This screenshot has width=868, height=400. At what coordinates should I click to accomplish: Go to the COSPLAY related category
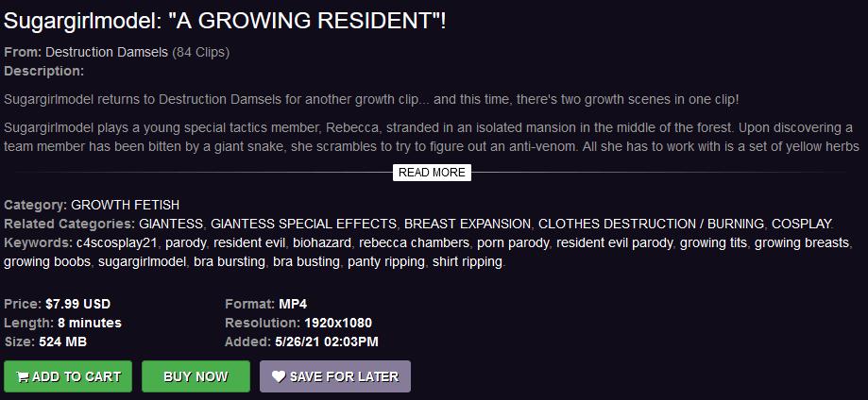coord(801,224)
